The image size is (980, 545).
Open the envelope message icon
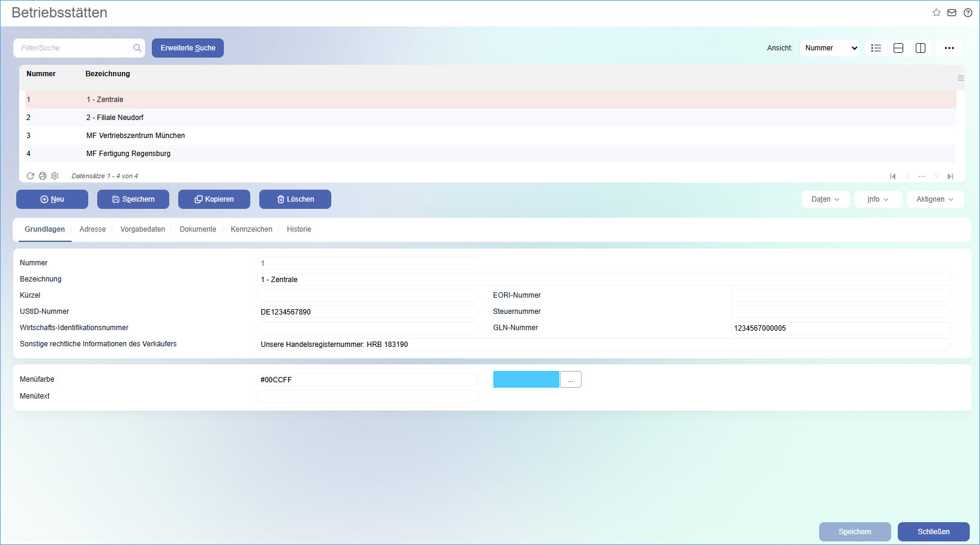coord(951,12)
